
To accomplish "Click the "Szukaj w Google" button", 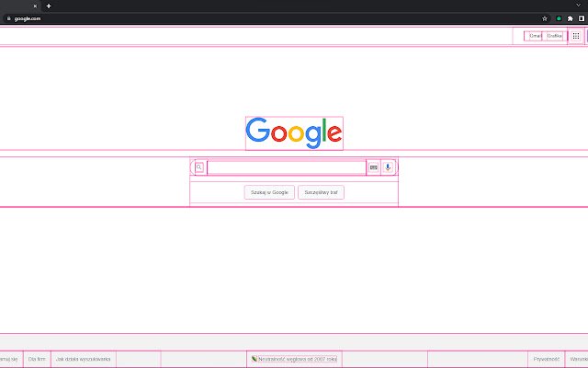I will (269, 192).
